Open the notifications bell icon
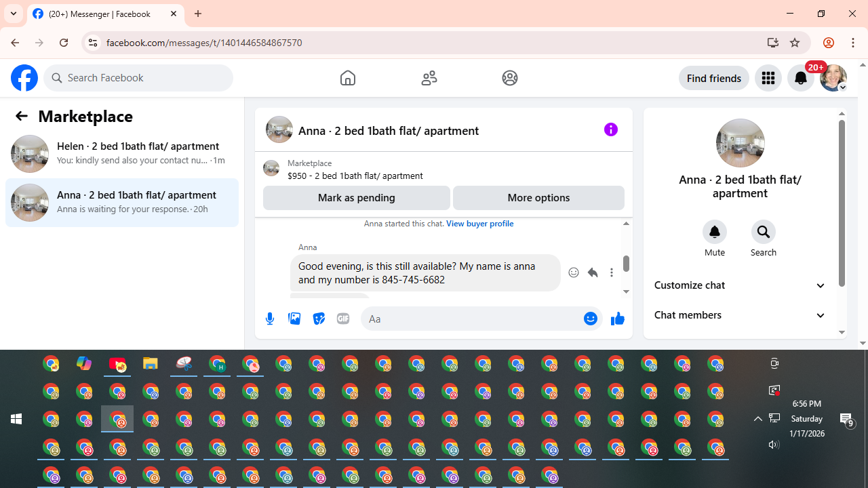Screen dimensions: 868x488 point(801,78)
